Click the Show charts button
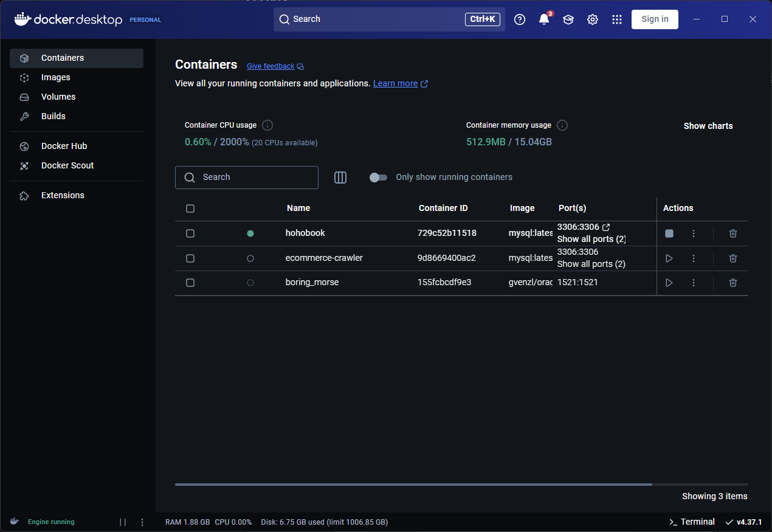Image resolution: width=772 pixels, height=532 pixels. [708, 126]
